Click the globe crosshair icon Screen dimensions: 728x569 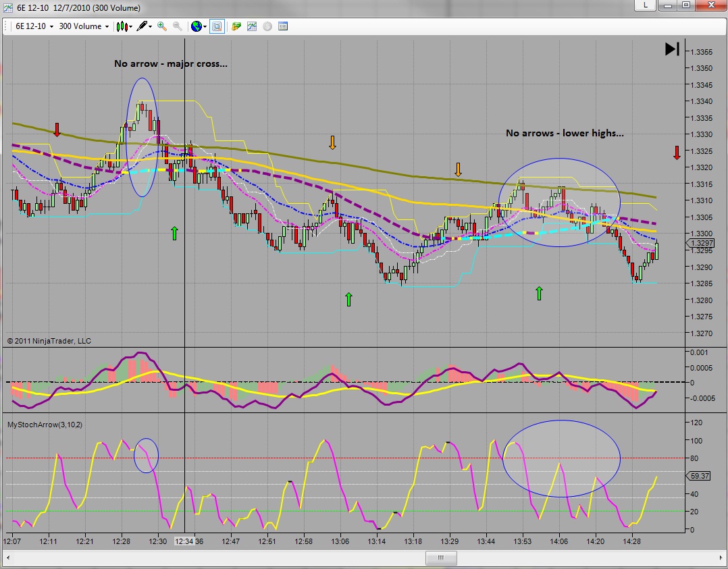click(x=197, y=26)
